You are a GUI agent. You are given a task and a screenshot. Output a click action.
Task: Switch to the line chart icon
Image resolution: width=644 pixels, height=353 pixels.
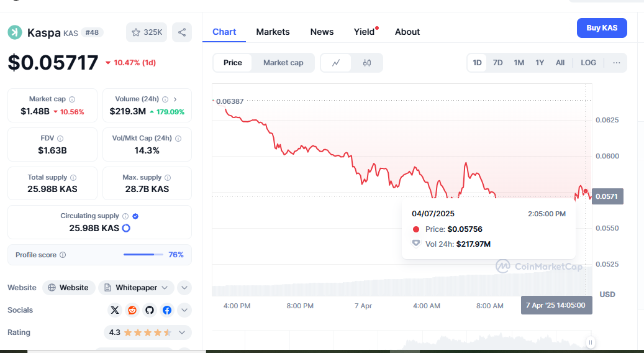point(336,63)
